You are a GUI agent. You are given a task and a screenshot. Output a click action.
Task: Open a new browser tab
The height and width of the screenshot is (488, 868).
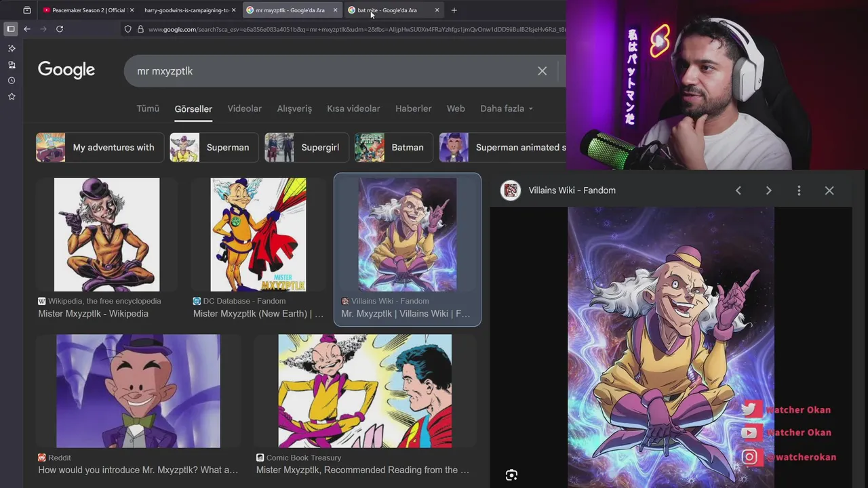tap(454, 10)
